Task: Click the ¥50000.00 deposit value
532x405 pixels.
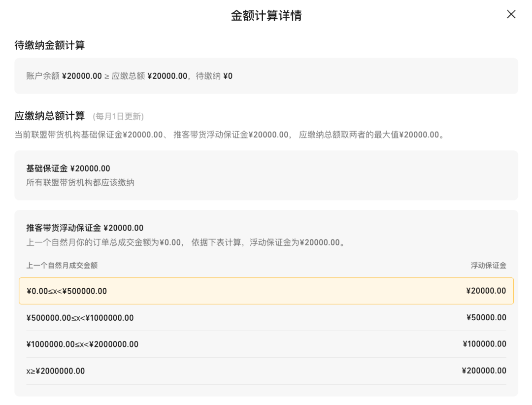Action: pyautogui.click(x=486, y=317)
